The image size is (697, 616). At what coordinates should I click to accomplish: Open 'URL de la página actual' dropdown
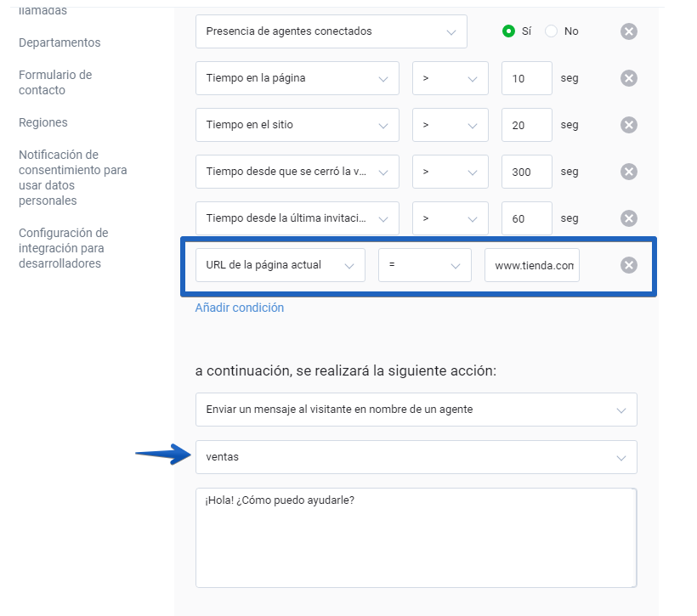[x=280, y=265]
